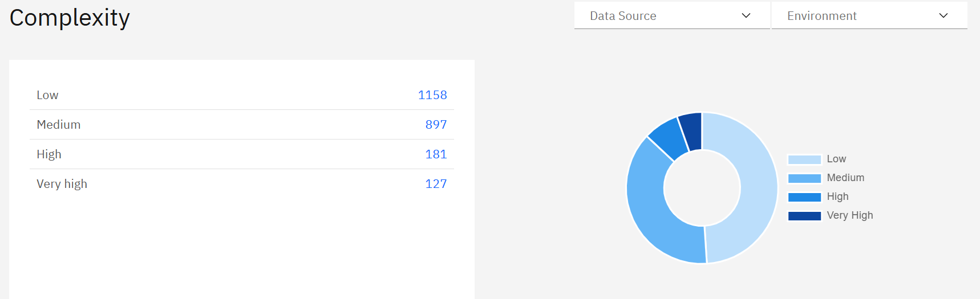Toggle the Medium legend swatch
The image size is (980, 299).
(804, 178)
